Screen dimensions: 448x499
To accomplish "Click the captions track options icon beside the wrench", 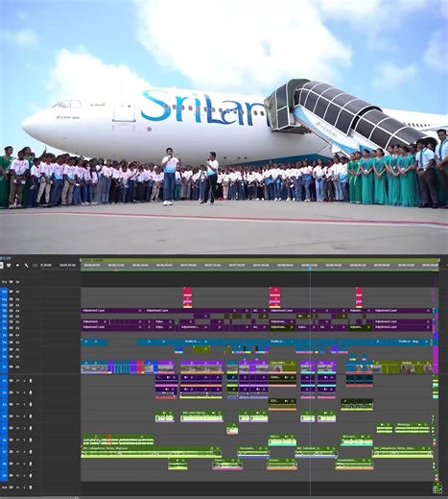I will point(35,265).
